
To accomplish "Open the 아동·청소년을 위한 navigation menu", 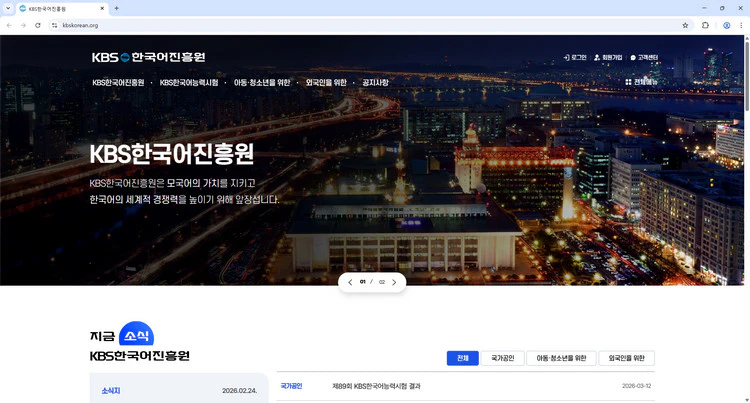I will [x=262, y=82].
